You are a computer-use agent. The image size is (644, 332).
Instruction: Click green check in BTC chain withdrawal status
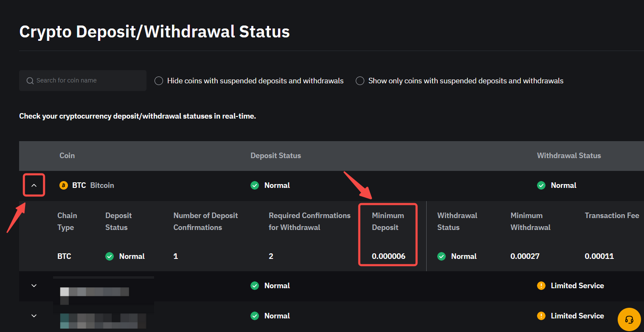click(442, 256)
